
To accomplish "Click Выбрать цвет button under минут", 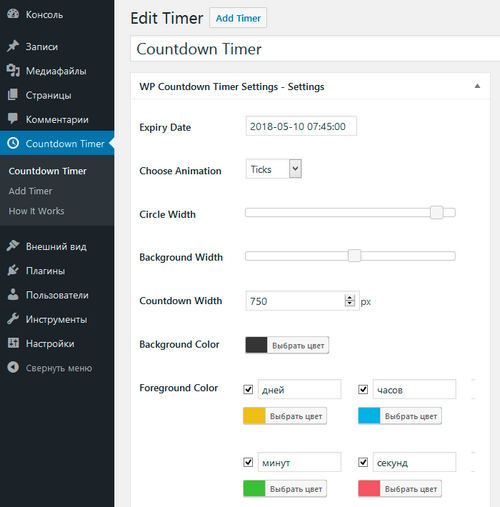I will coord(296,489).
